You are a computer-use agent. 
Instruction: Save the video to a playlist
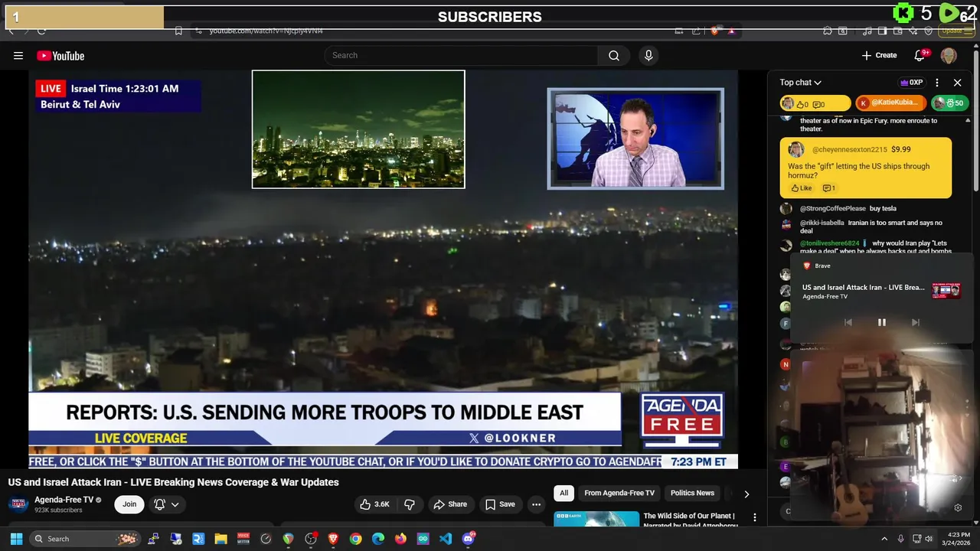point(499,504)
